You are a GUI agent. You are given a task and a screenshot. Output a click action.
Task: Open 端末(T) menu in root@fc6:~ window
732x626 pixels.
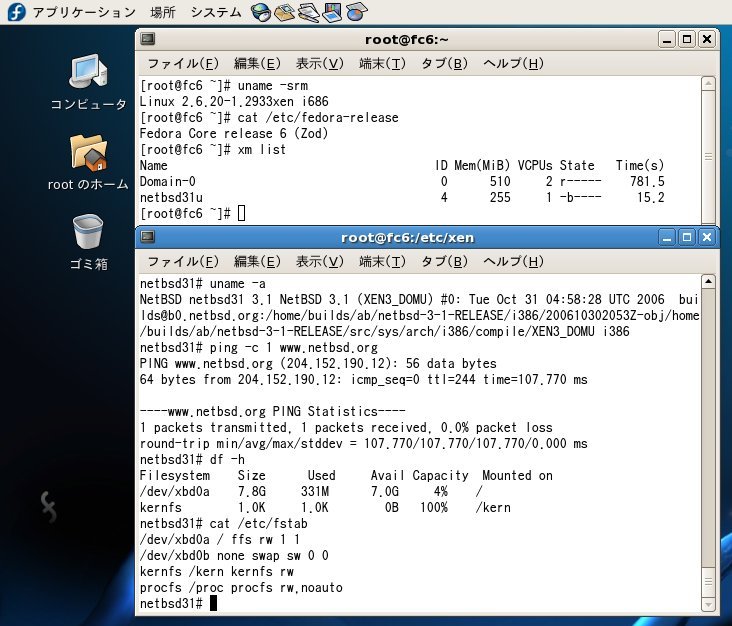pyautogui.click(x=382, y=63)
